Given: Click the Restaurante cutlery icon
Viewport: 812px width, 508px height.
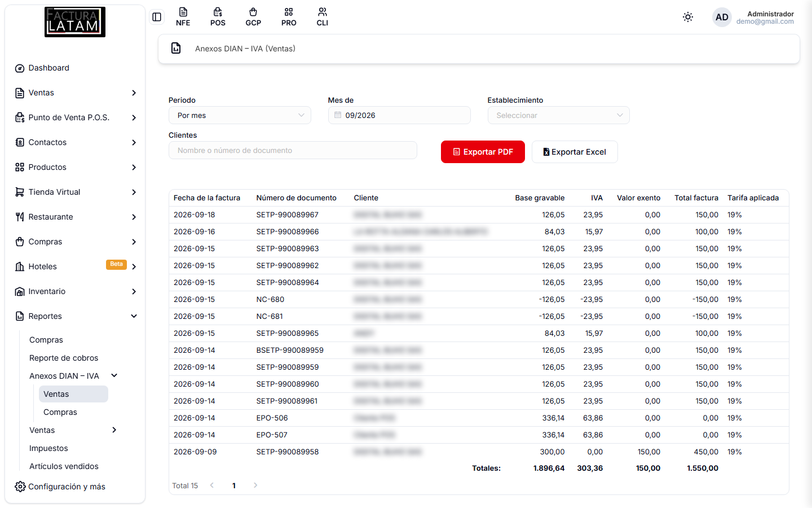Looking at the screenshot, I should point(20,217).
